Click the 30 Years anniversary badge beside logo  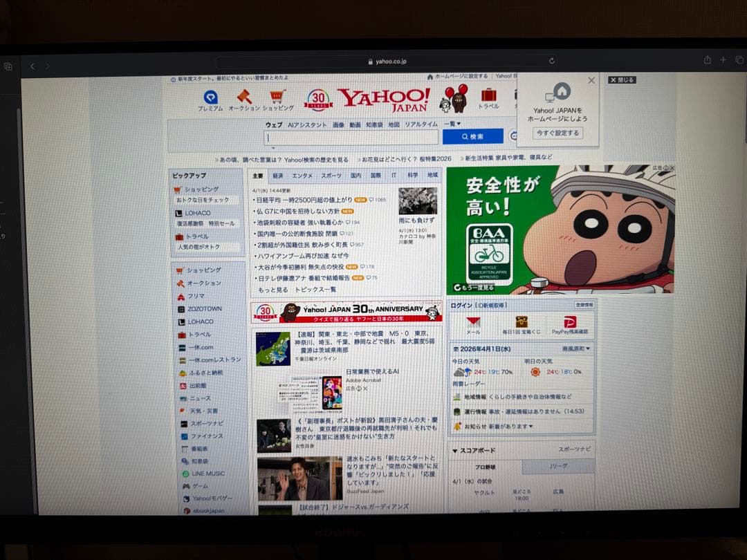(x=318, y=100)
